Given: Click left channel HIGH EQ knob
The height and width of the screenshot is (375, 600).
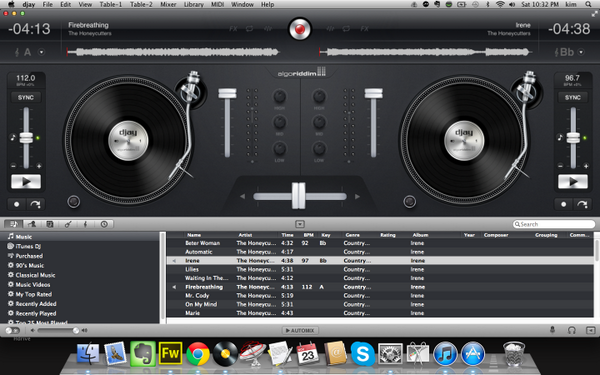Looking at the screenshot, I should pyautogui.click(x=279, y=96).
